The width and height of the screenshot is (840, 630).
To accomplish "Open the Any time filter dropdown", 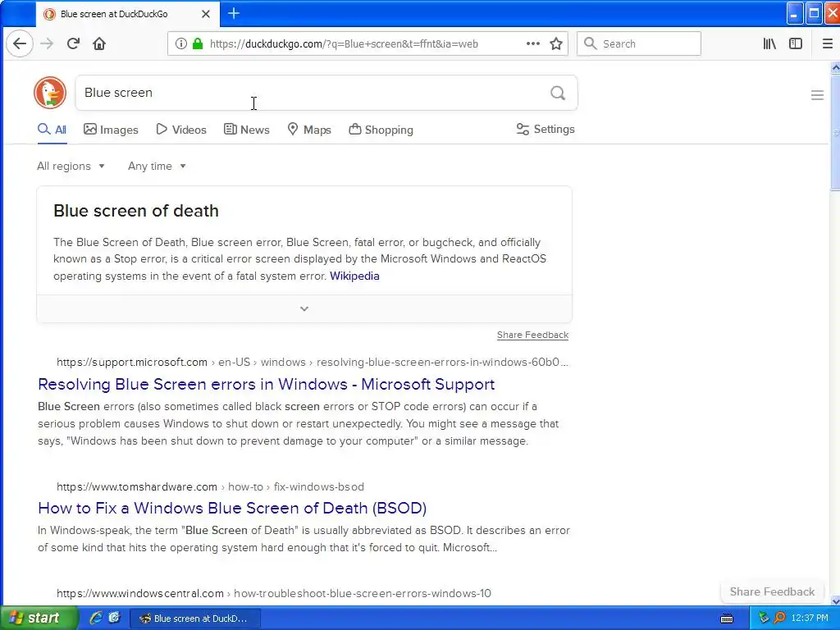I will (157, 166).
